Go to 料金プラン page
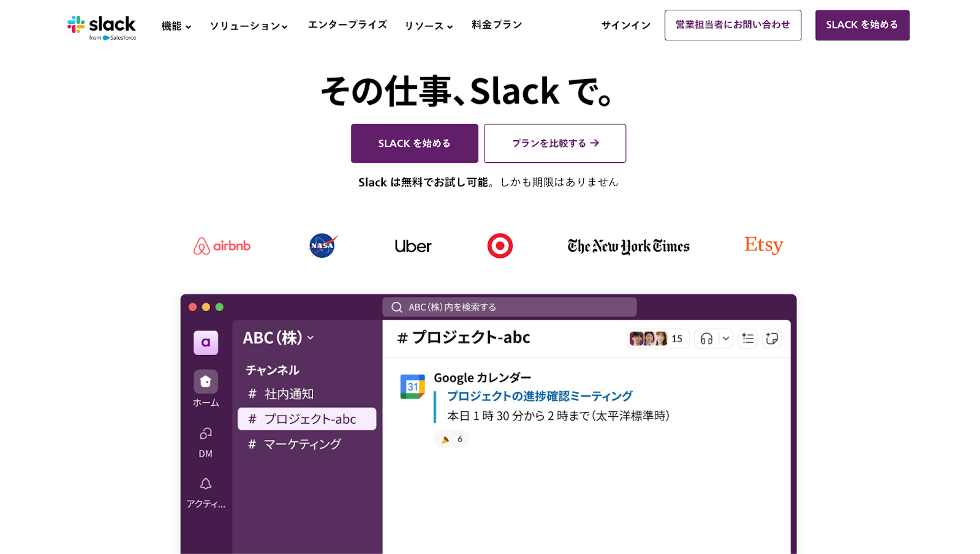 coord(497,24)
